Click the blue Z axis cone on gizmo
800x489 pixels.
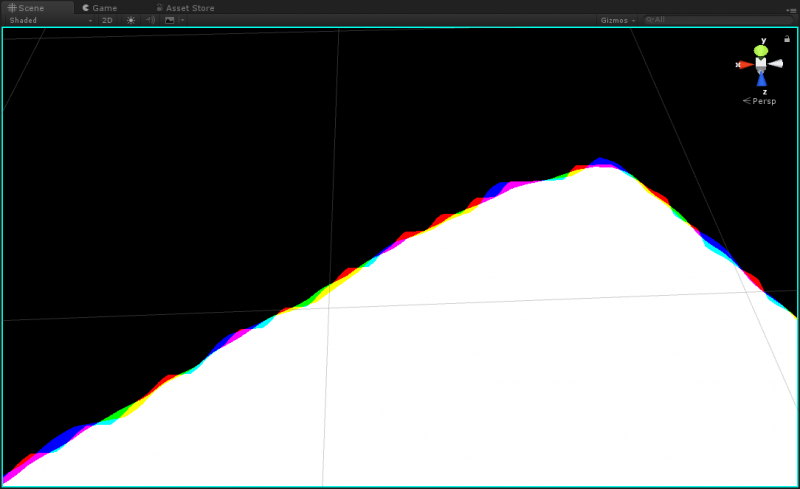pos(761,80)
